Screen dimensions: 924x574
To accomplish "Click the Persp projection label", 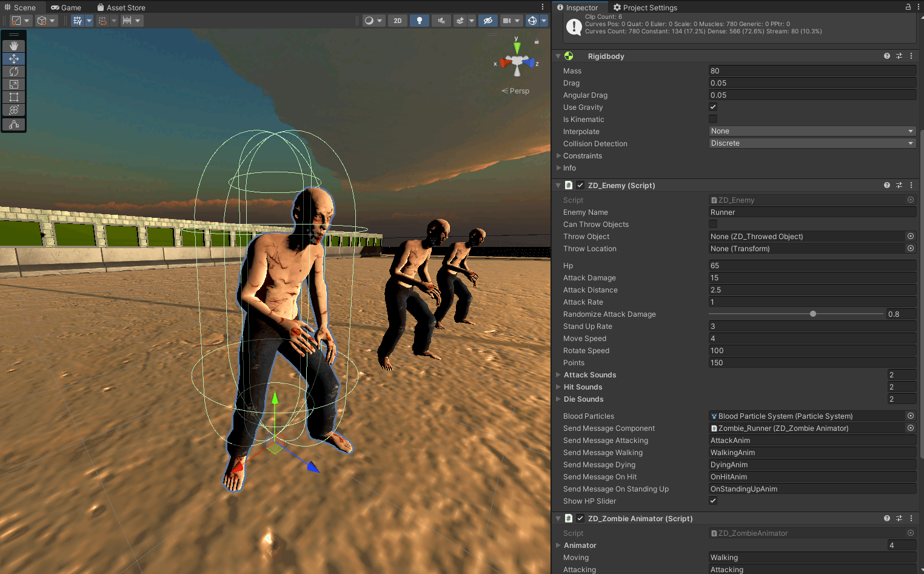I will click(x=518, y=91).
